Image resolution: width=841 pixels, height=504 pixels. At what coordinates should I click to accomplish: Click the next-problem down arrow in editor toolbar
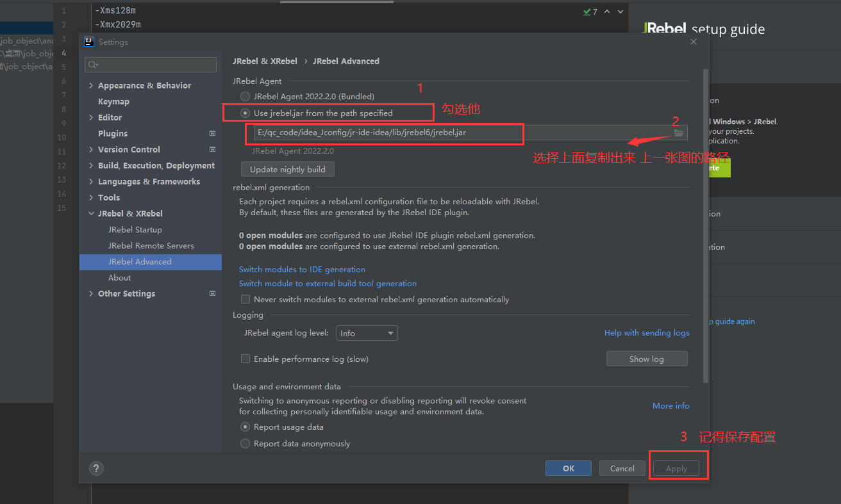pos(619,11)
